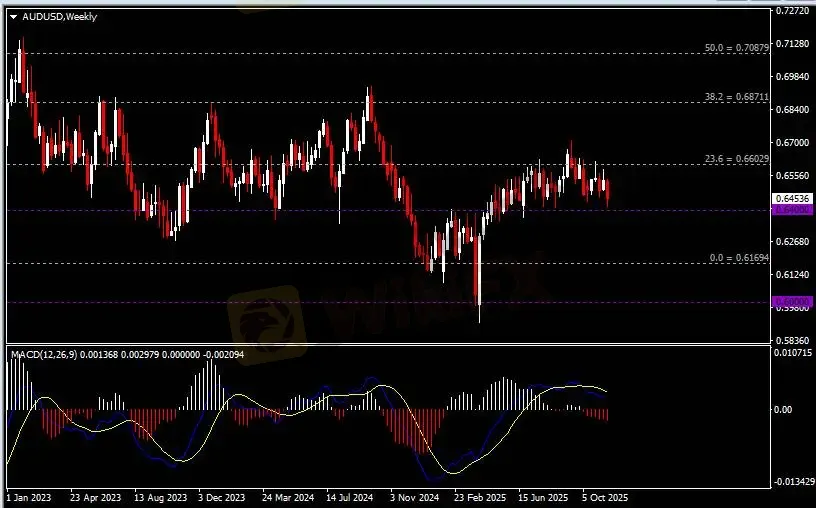
Task: Select the 23 Feb 2025 date marker
Action: pos(477,497)
